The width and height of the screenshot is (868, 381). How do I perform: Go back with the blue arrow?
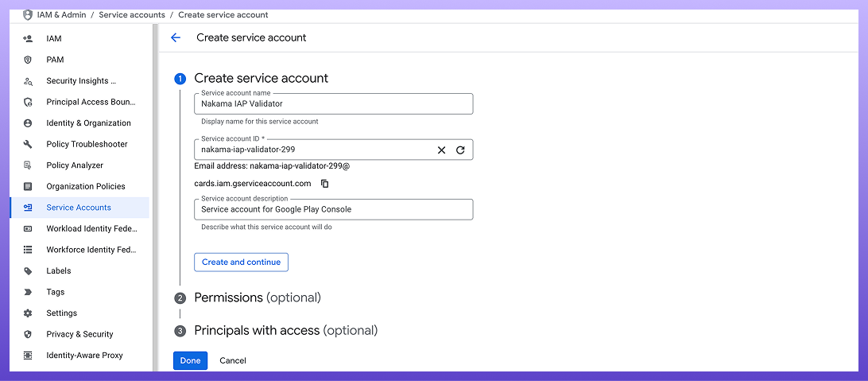[176, 37]
